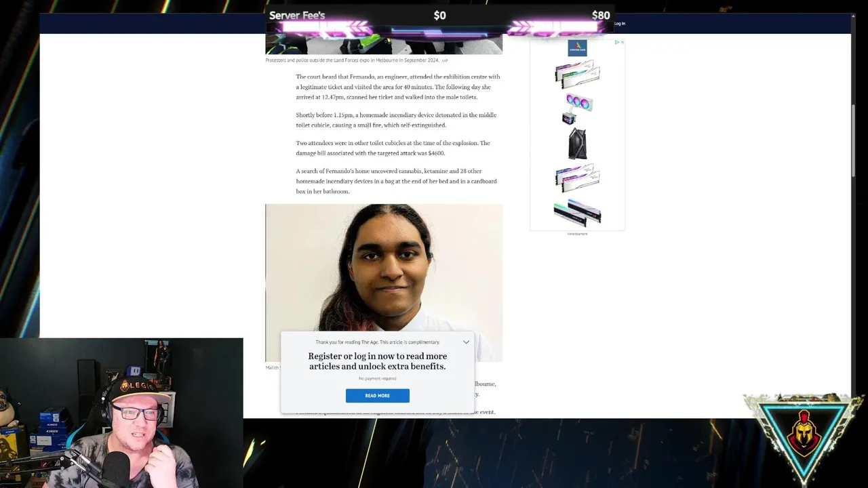Click the 'Advertisement' label under the ad
Screen dimensions: 868x488
point(577,234)
